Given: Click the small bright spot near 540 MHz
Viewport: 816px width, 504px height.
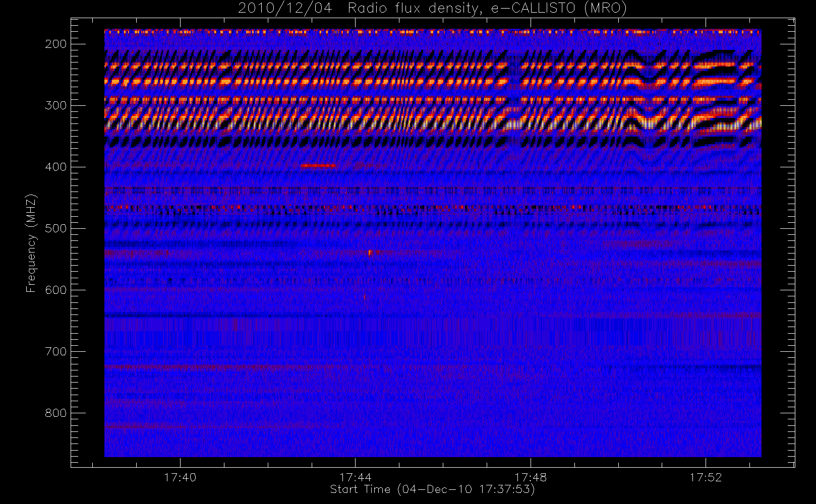Looking at the screenshot, I should (x=370, y=253).
